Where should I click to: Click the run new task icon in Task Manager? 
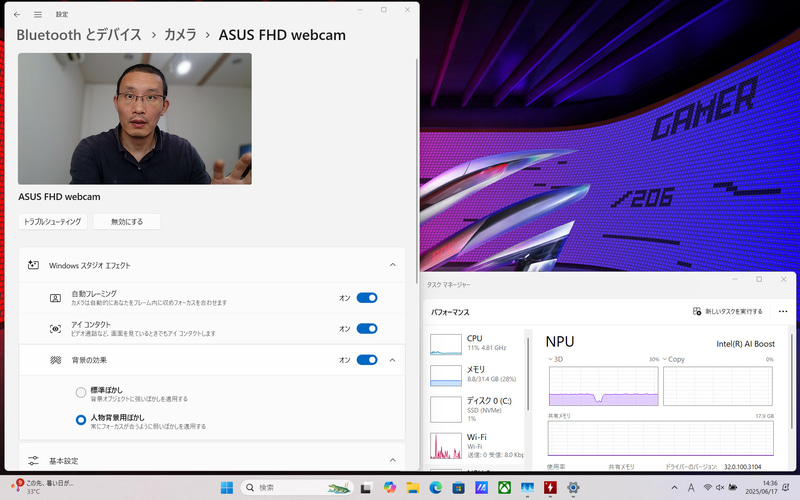point(697,311)
